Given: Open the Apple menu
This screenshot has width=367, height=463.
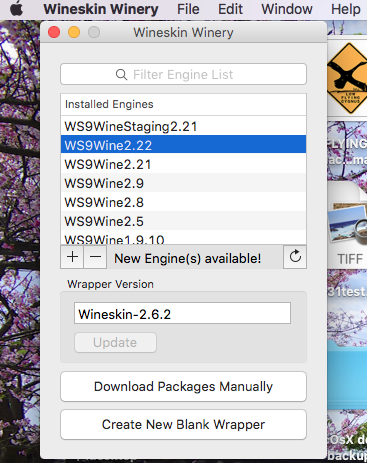Looking at the screenshot, I should [16, 9].
